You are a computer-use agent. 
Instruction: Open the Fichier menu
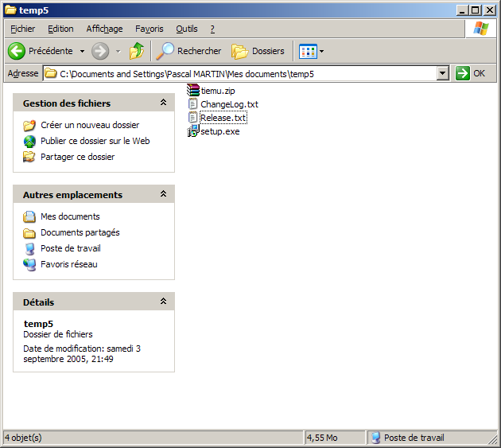tap(23, 29)
